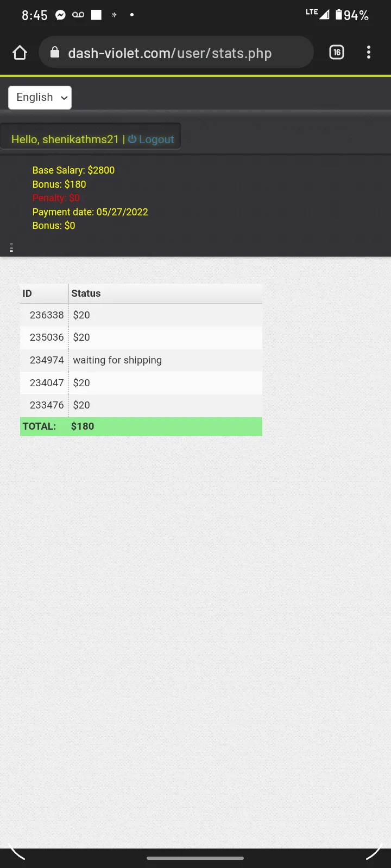Screen dimensions: 391x868
Task: Click the dash-violet.com address bar
Action: [176, 52]
